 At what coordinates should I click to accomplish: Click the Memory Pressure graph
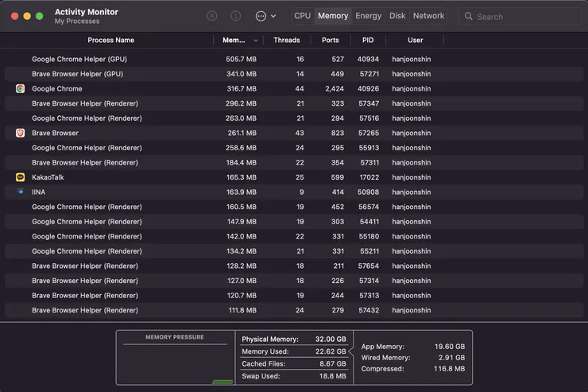pyautogui.click(x=175, y=358)
